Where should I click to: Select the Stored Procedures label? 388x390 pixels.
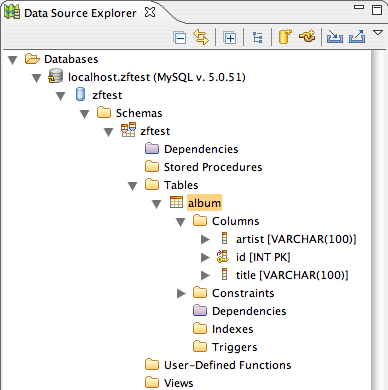click(x=213, y=167)
